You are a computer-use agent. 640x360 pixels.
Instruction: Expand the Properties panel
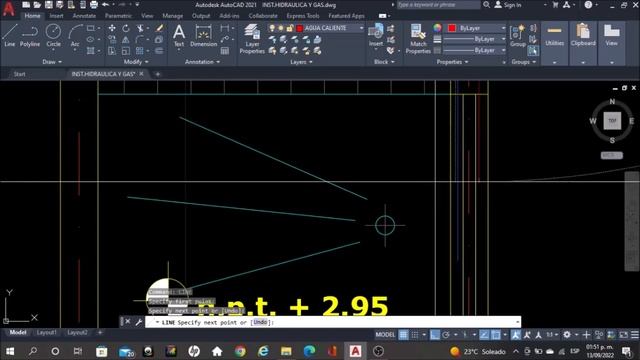(x=452, y=62)
